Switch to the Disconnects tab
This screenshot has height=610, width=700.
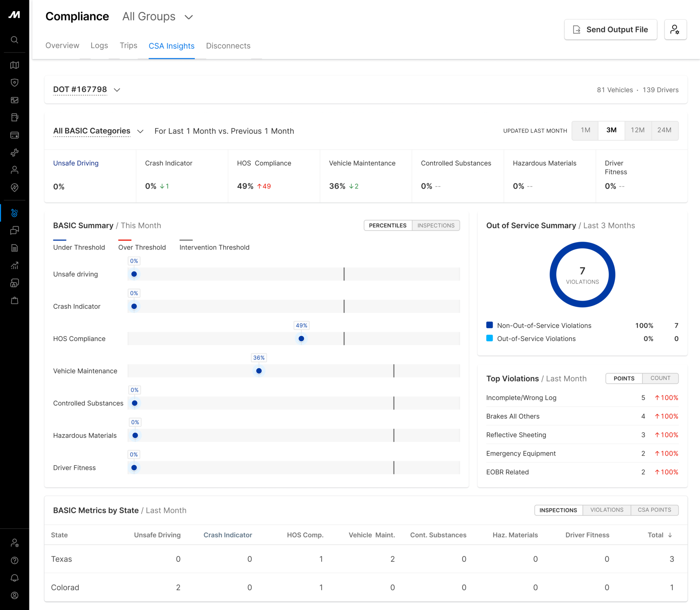[x=228, y=46]
